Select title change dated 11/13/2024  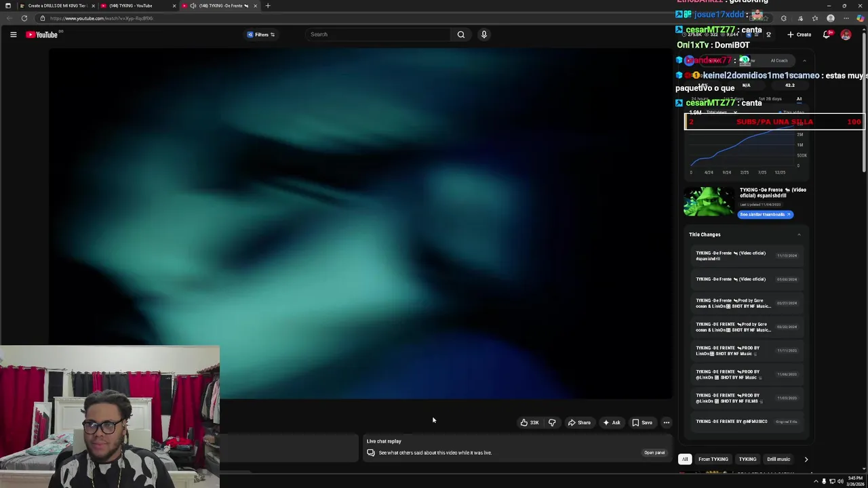click(747, 256)
